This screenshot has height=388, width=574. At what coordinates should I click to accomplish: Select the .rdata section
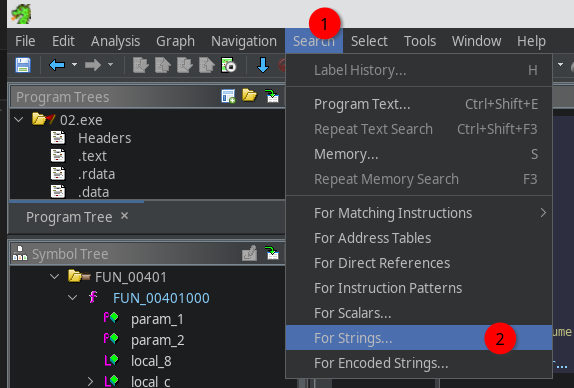[x=96, y=174]
